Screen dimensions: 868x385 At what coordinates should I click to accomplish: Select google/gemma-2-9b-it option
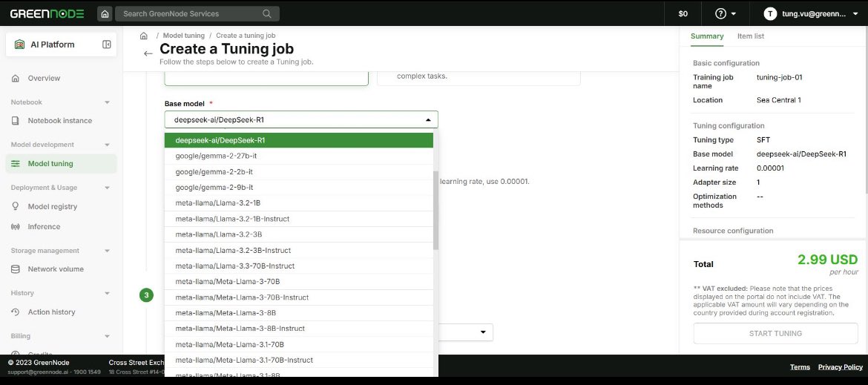pyautogui.click(x=299, y=188)
